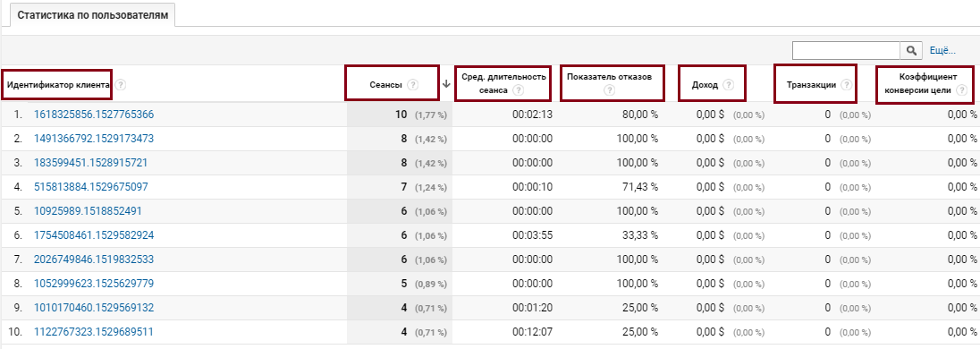Open client 1010170460.1529569132

coord(94,308)
